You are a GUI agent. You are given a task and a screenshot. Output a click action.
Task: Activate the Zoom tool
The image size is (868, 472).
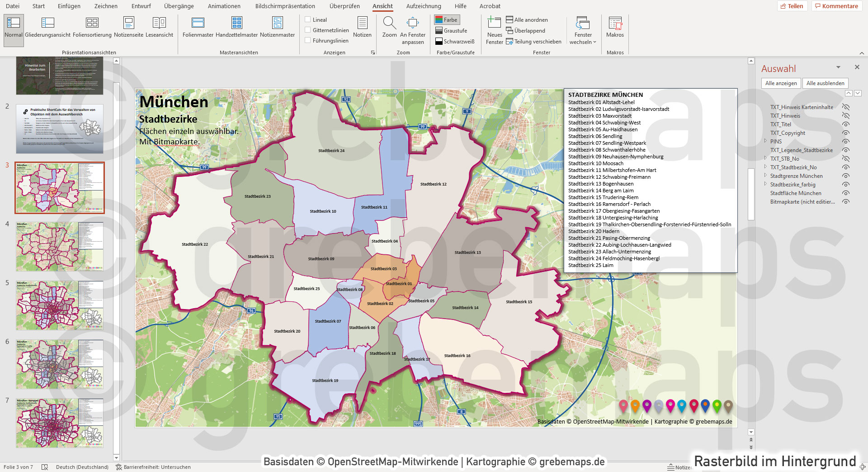tap(389, 27)
